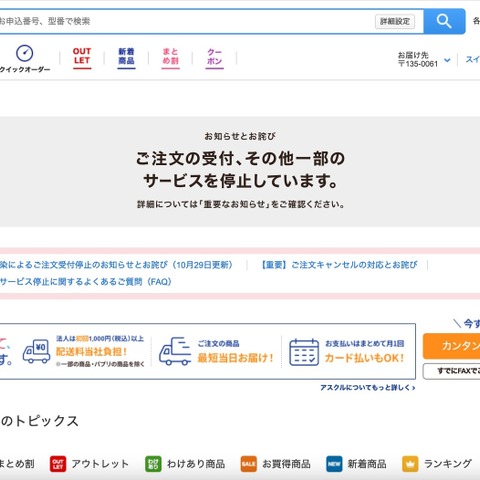Image resolution: width=480 pixels, height=480 pixels.
Task: Click the blue magnifier search button
Action: [x=444, y=21]
